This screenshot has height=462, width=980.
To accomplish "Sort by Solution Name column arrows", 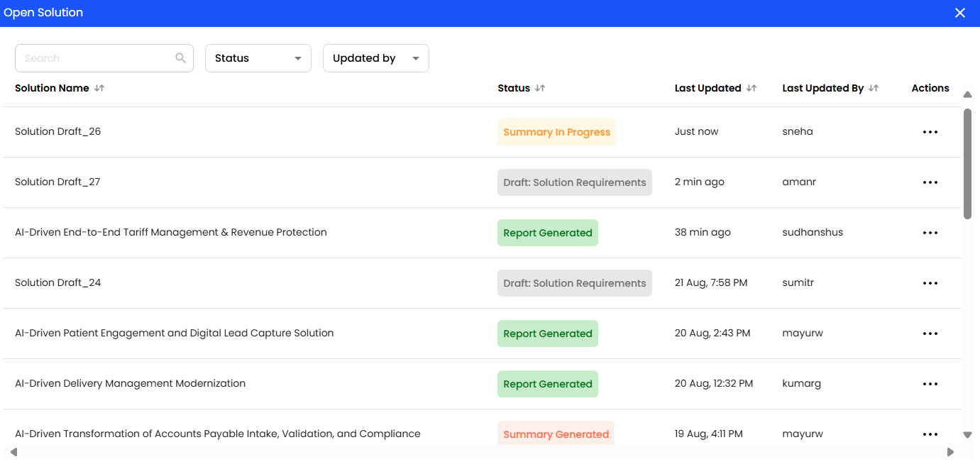I will coord(99,88).
